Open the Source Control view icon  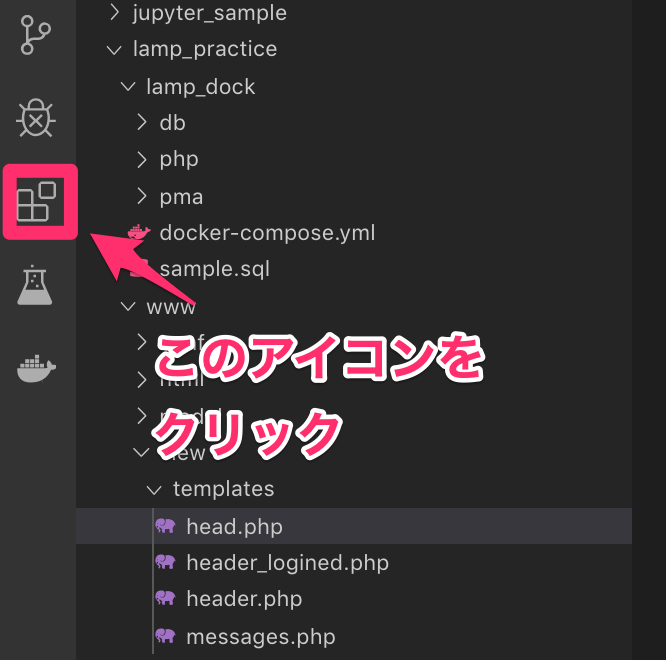36,35
